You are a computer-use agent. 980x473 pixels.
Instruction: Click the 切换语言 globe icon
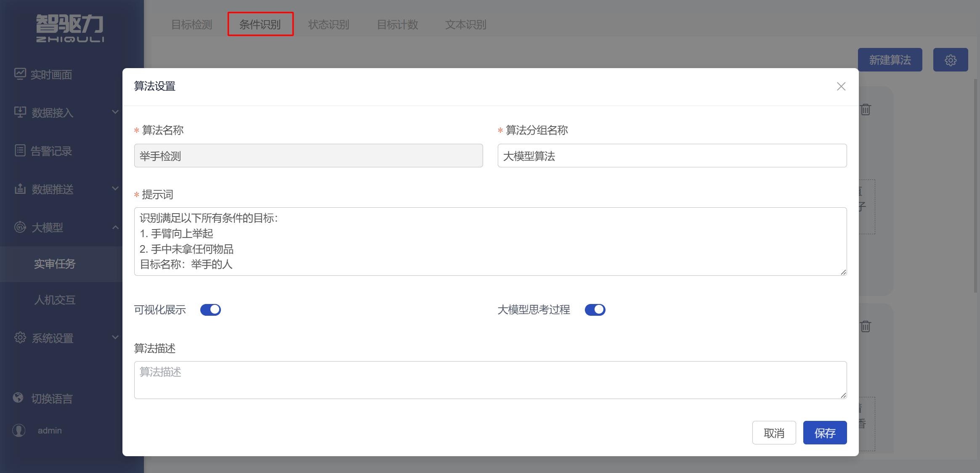click(18, 398)
